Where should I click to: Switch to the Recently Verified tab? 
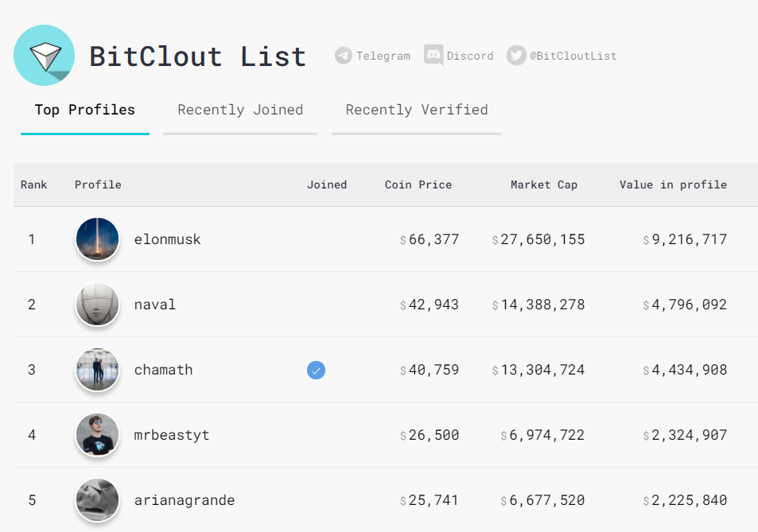click(417, 111)
